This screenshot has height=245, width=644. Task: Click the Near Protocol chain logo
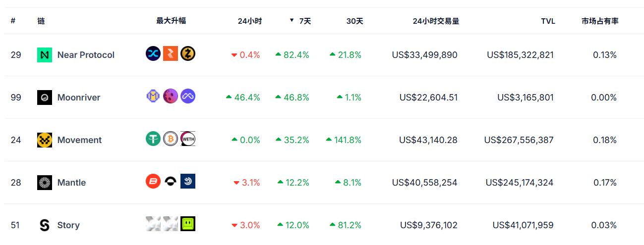(45, 55)
